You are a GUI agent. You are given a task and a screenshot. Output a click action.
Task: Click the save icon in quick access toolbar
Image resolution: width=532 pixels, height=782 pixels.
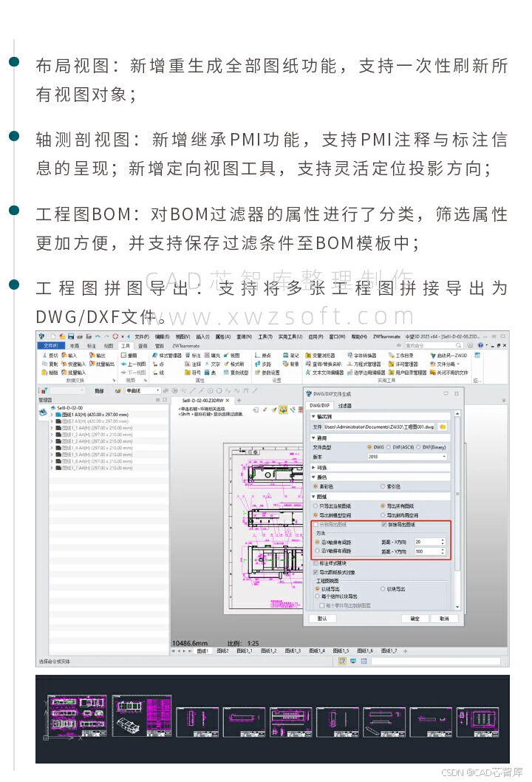click(x=71, y=336)
